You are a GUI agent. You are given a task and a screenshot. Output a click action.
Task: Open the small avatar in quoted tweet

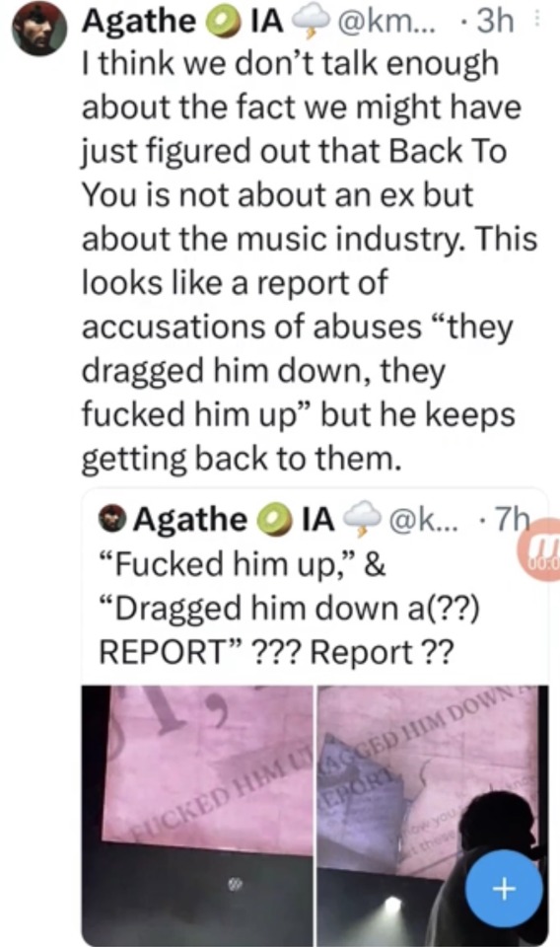click(x=114, y=520)
